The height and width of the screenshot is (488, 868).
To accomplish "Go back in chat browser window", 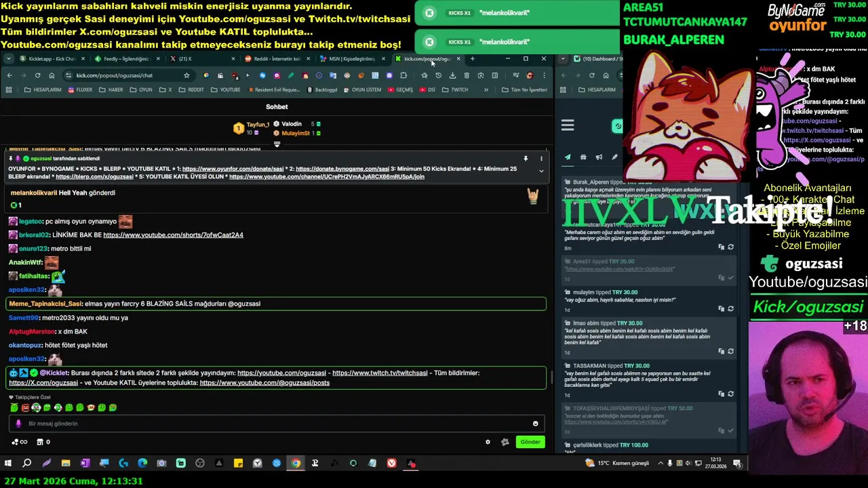I will coord(9,75).
